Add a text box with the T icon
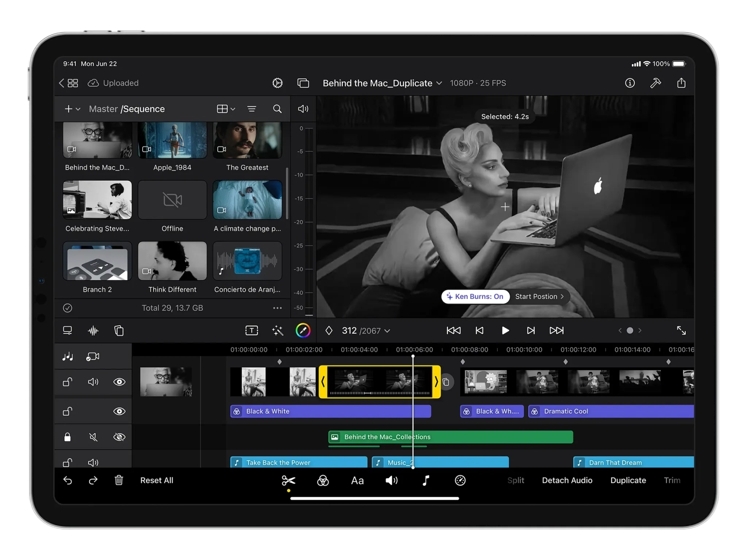 pyautogui.click(x=251, y=331)
